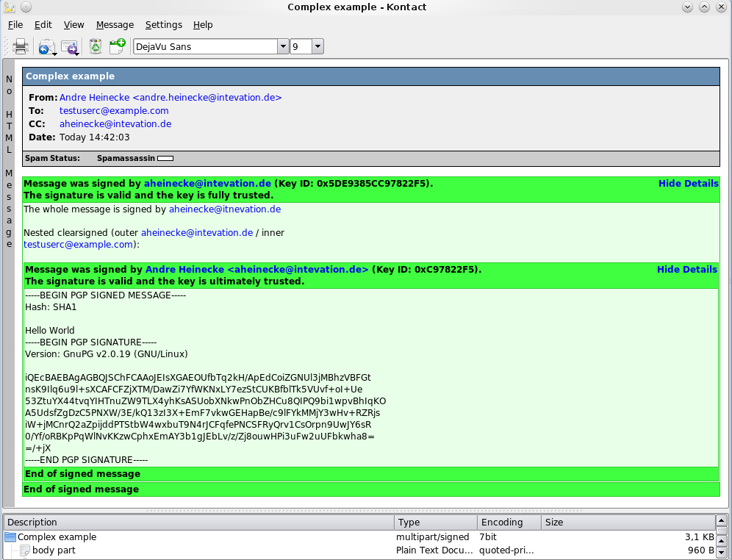Click the Reply mail icon
The image size is (732, 560).
[46, 47]
